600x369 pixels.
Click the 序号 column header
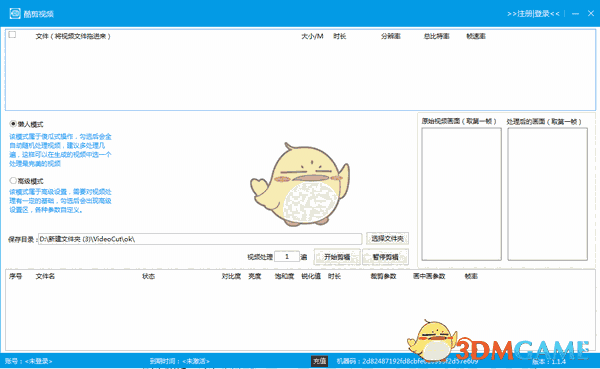[16, 276]
